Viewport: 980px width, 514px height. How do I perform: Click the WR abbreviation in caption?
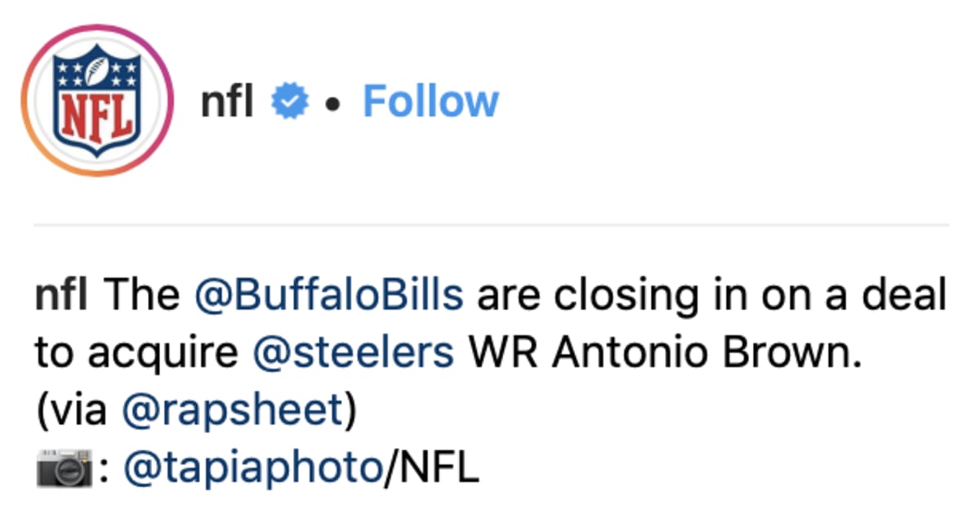(504, 353)
